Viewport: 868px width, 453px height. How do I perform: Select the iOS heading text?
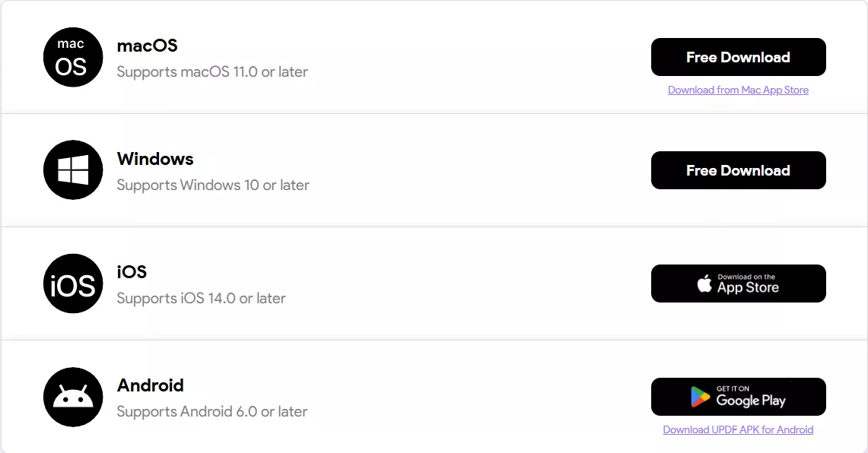(x=132, y=272)
